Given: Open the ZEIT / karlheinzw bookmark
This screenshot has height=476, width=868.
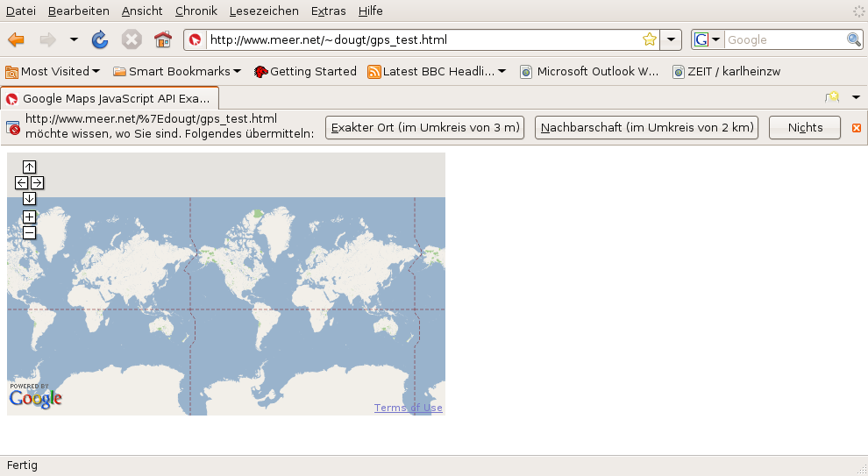Looking at the screenshot, I should coord(726,71).
